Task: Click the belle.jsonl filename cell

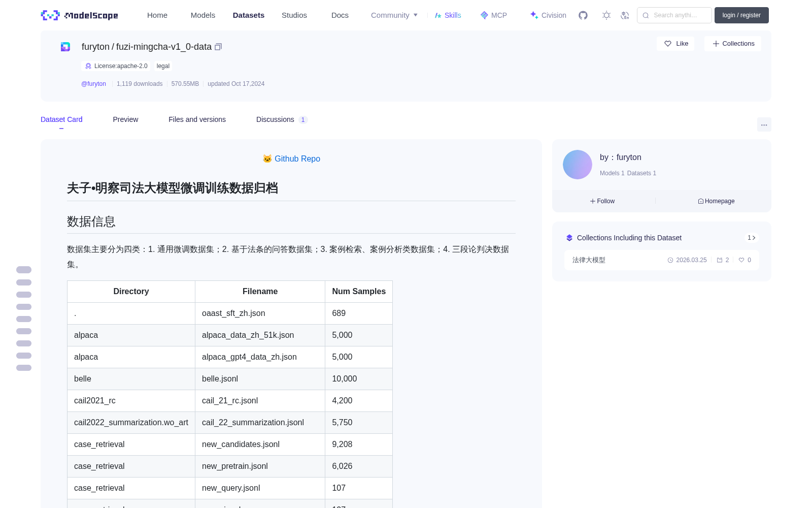Action: [260, 379]
